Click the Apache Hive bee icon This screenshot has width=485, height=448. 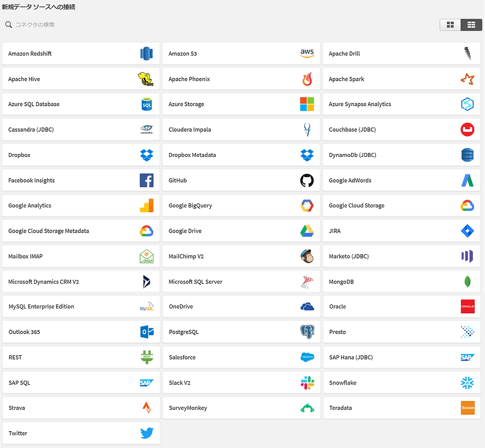coord(146,79)
